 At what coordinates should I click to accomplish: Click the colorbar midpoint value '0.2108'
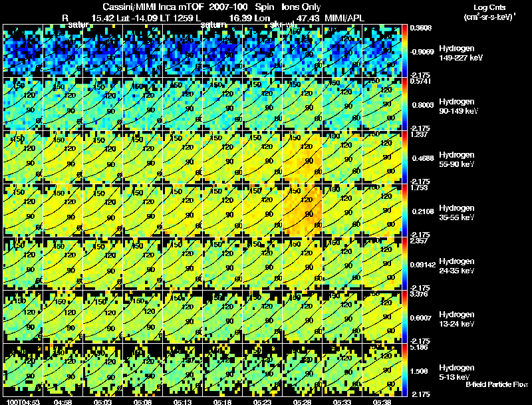pos(422,211)
